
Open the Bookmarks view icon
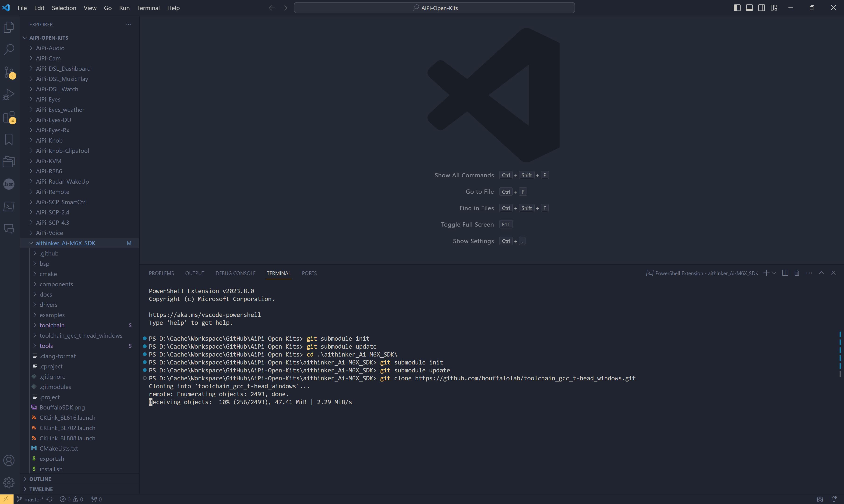tap(9, 139)
